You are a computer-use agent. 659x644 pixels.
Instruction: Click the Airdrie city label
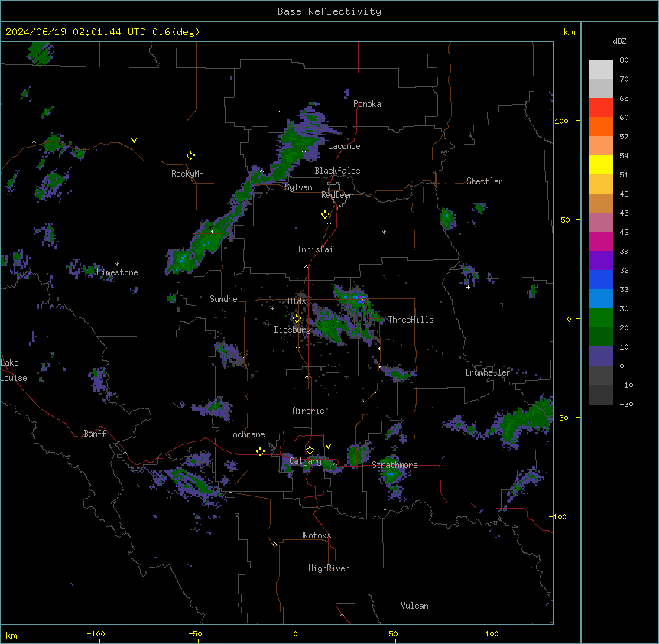click(x=308, y=411)
